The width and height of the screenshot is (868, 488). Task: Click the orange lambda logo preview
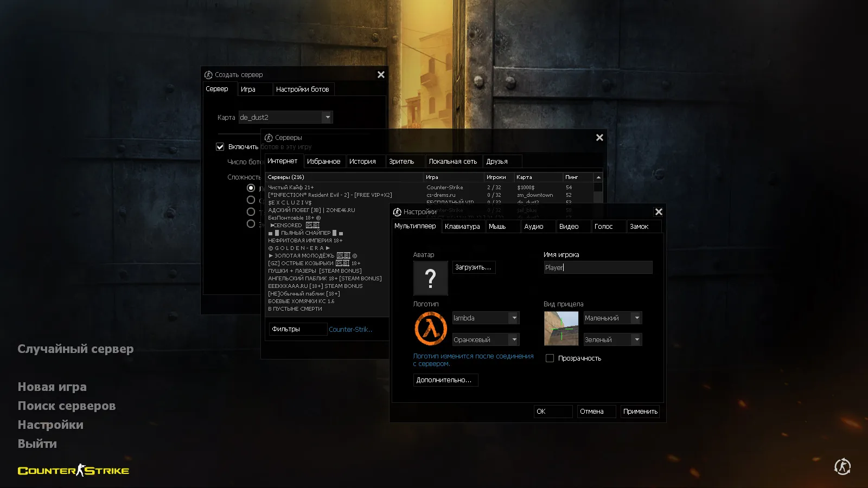(430, 328)
